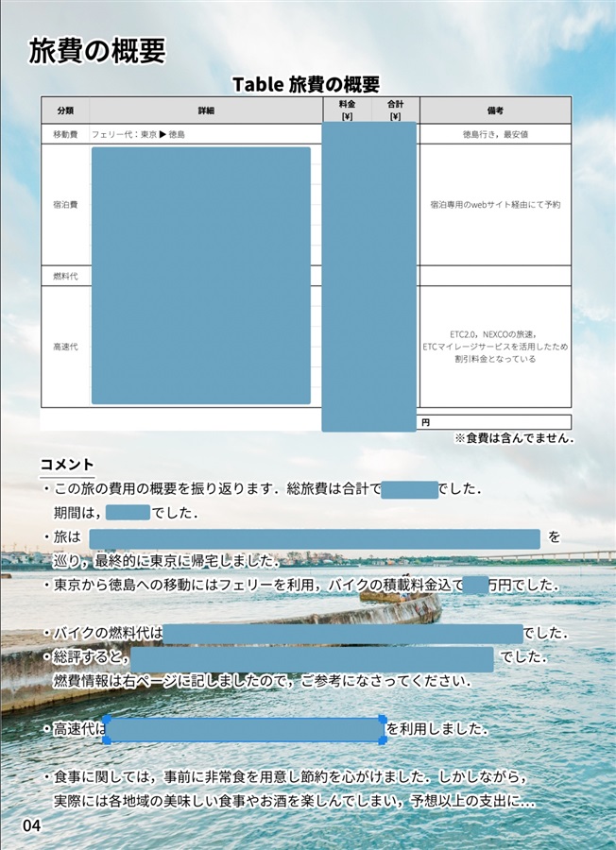616x850 pixels.
Task: Select the blue box after "期間は,"
Action: (x=128, y=512)
